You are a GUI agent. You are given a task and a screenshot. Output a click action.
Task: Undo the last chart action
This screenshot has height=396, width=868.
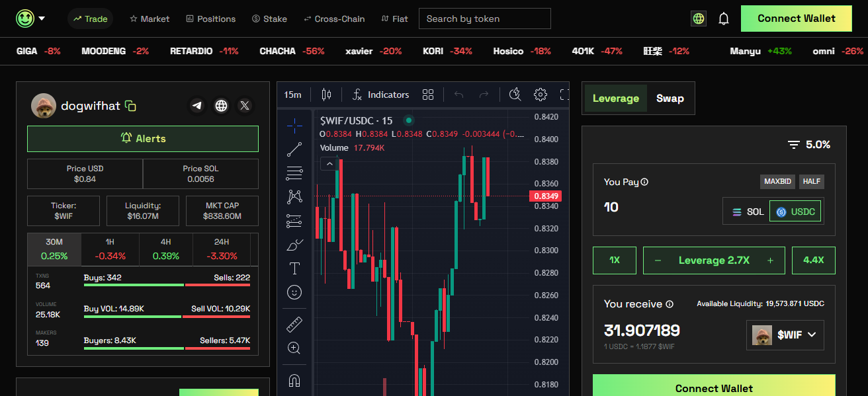tap(459, 95)
